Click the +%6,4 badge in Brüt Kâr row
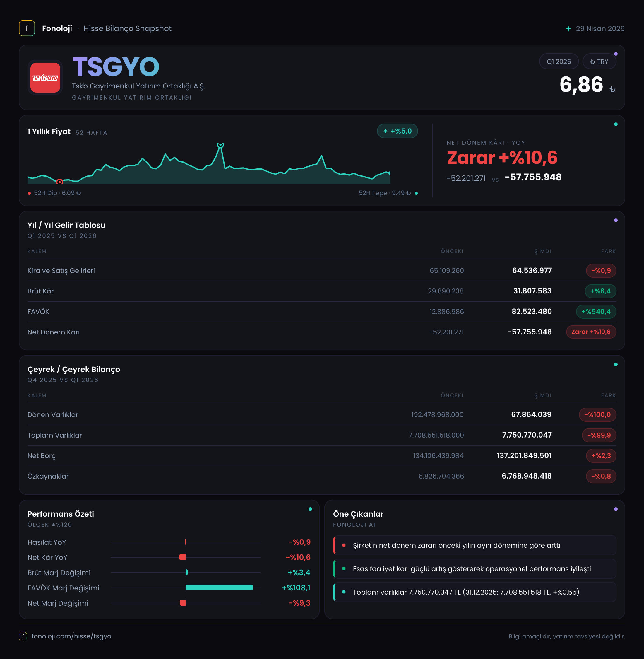The height and width of the screenshot is (659, 644). [x=600, y=291]
